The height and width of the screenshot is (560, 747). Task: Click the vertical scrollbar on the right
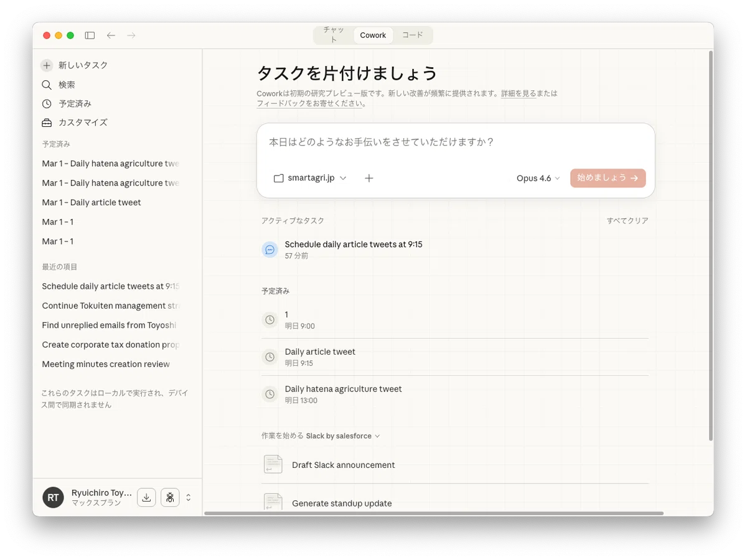(x=711, y=246)
